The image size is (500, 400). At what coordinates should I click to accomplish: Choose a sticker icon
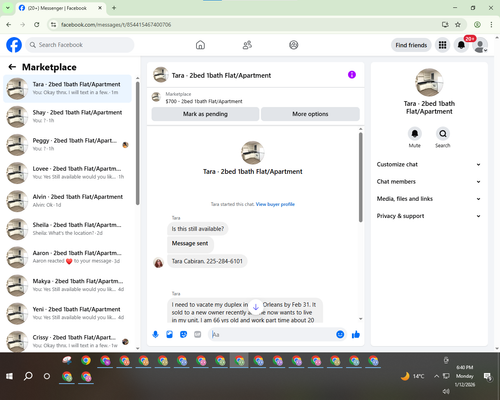[x=183, y=334]
